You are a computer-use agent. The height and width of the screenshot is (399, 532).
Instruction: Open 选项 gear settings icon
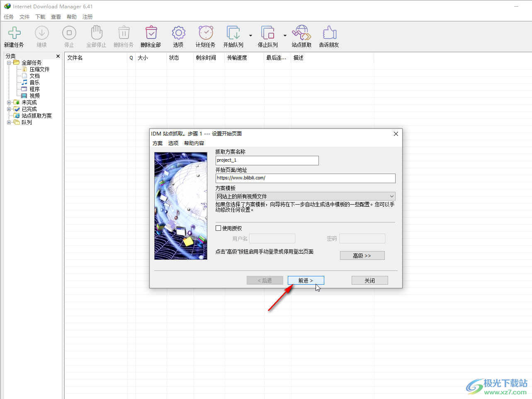pos(179,33)
